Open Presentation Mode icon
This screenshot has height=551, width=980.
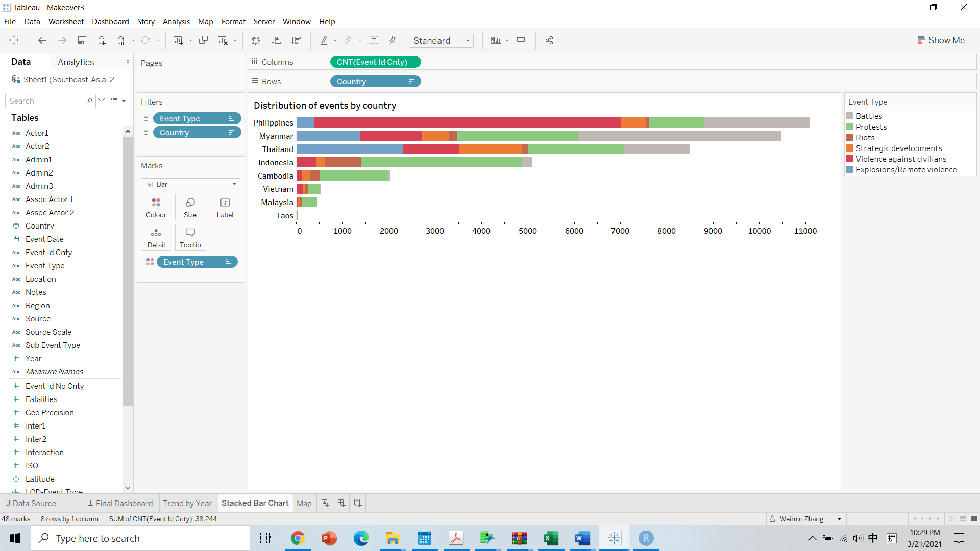(521, 41)
